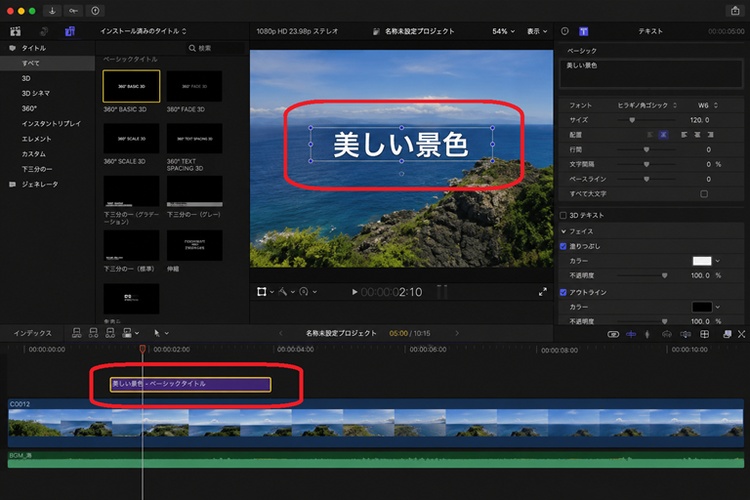
Task: Click the 美しい景色 text input field
Action: 651,73
